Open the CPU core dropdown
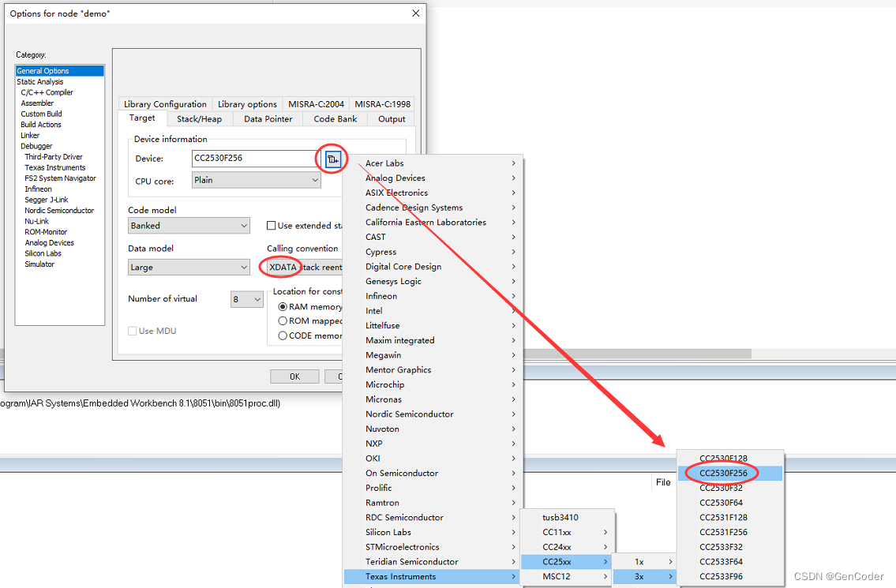 257,180
